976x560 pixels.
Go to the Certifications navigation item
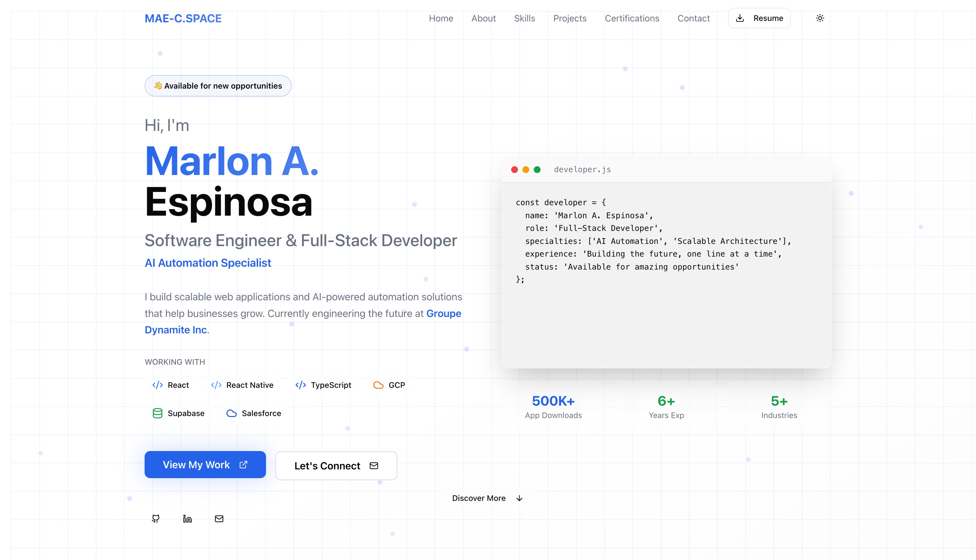[632, 18]
